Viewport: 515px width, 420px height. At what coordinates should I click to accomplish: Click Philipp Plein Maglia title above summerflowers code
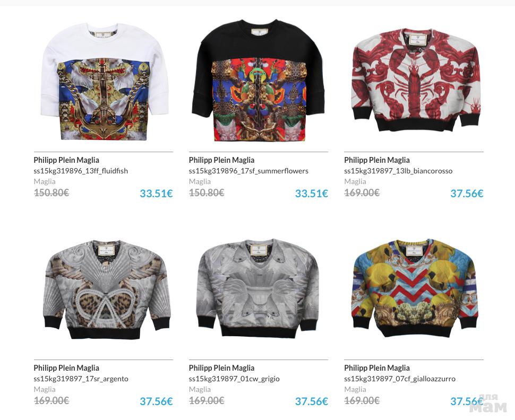point(222,160)
